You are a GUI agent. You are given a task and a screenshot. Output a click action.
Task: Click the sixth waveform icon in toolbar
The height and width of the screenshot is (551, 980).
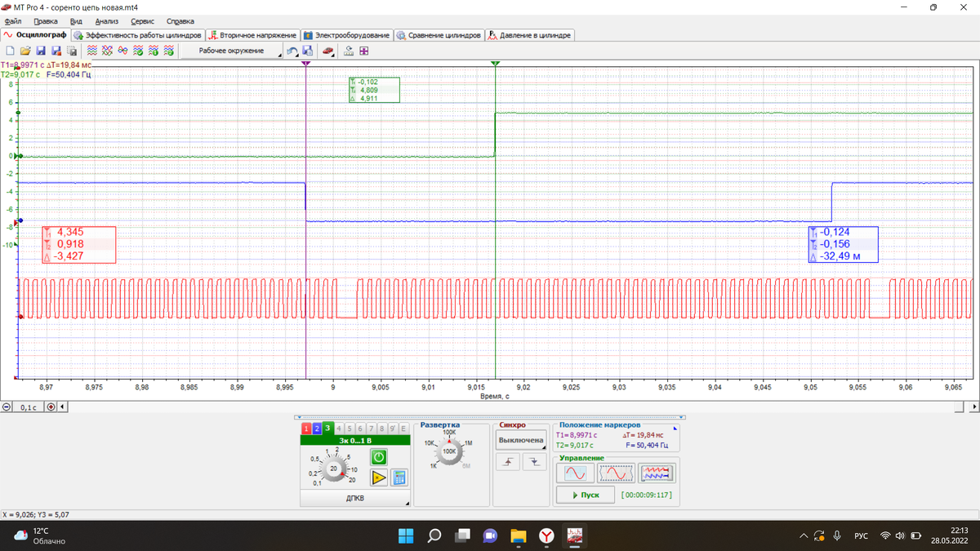point(168,51)
